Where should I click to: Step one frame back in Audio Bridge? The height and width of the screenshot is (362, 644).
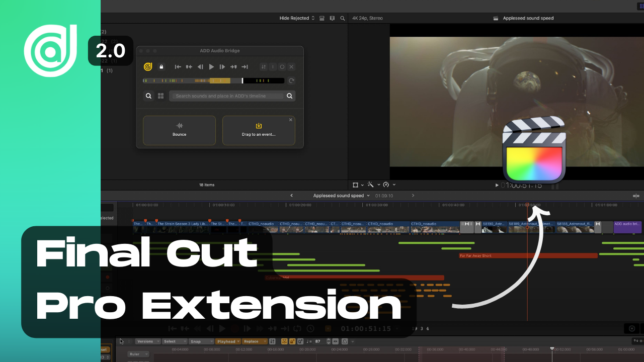[200, 67]
